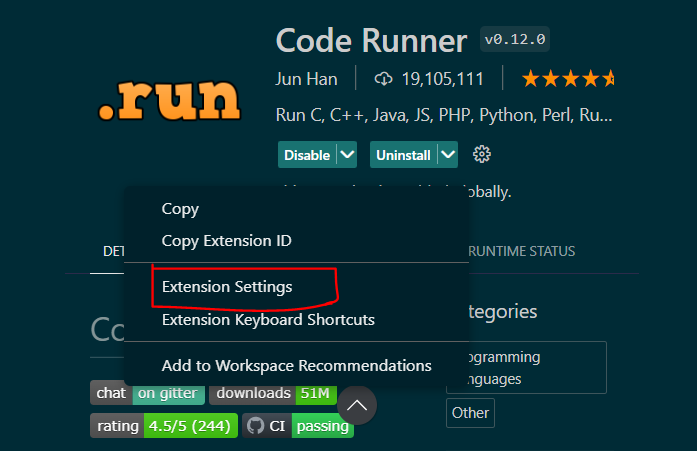Select Extension Keyboard Shortcuts
This screenshot has width=697, height=451.
coord(296,319)
